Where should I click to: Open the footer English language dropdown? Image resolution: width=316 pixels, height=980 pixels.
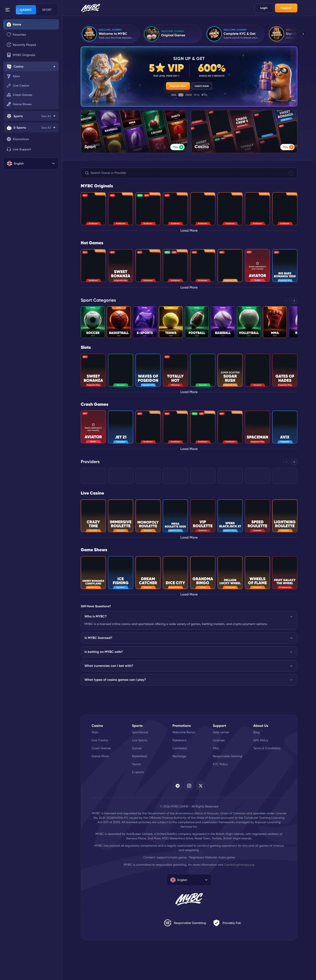[x=189, y=880]
